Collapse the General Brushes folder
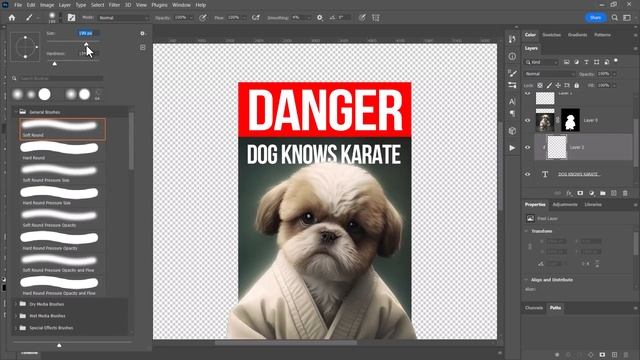 click(16, 112)
